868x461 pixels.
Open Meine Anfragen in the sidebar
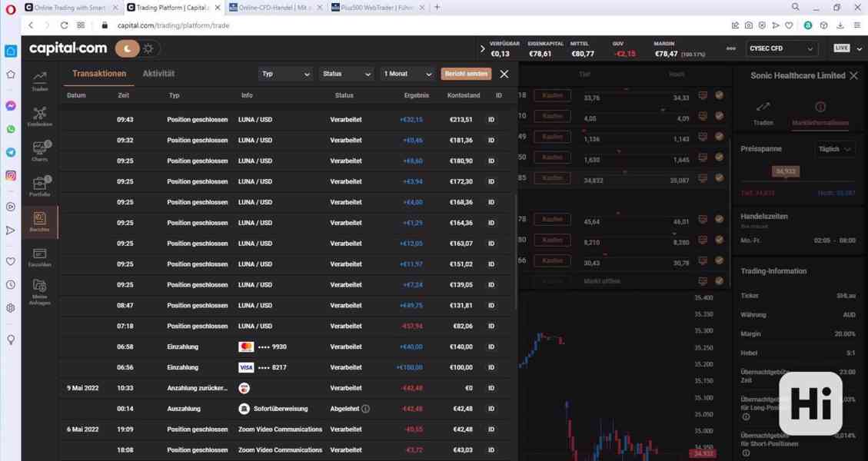[39, 290]
